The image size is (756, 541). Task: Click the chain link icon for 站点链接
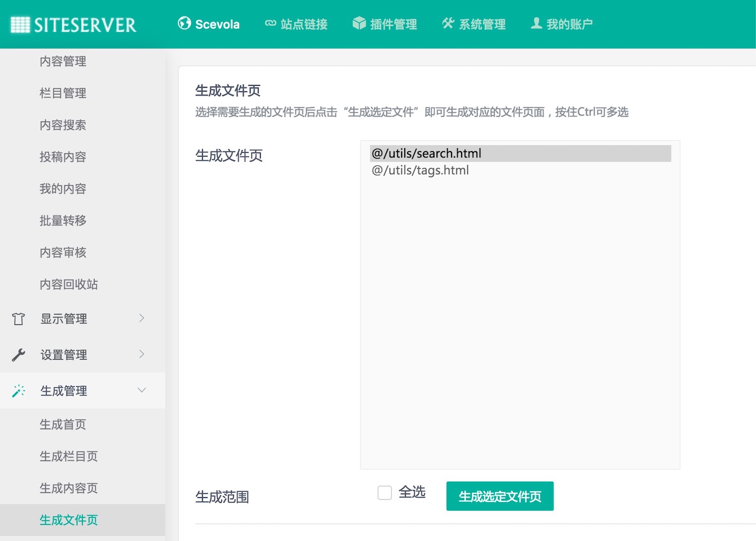[271, 23]
